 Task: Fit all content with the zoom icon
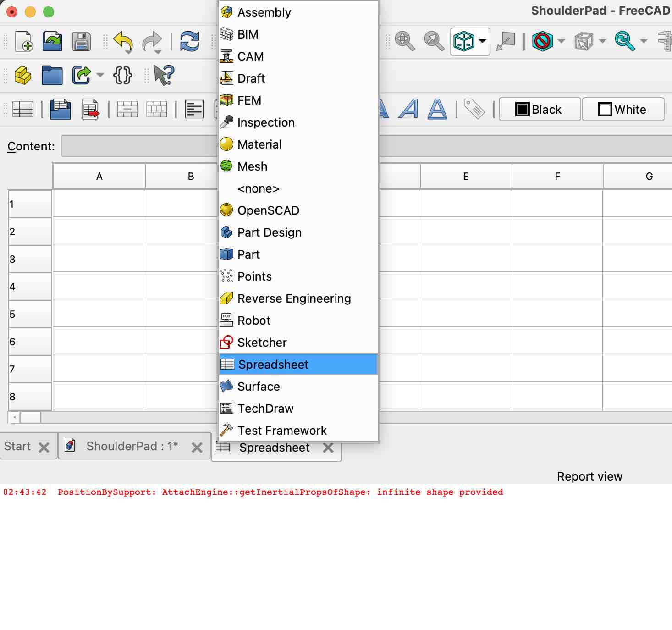(405, 41)
